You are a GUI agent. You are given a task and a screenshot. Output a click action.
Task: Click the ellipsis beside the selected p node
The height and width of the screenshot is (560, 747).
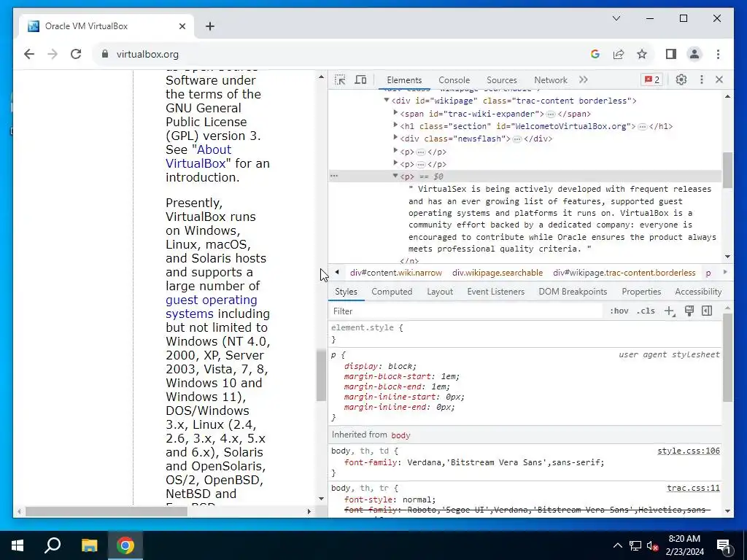coord(334,176)
